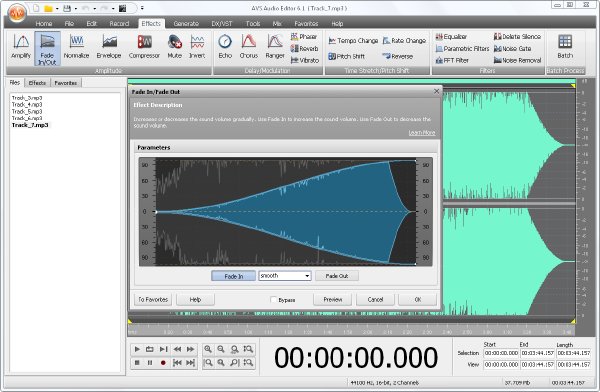
Task: Click the View Length time field
Action: coord(574,364)
